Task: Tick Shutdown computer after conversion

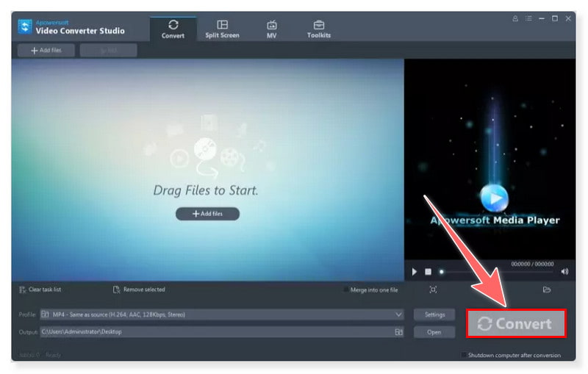Action: click(464, 356)
